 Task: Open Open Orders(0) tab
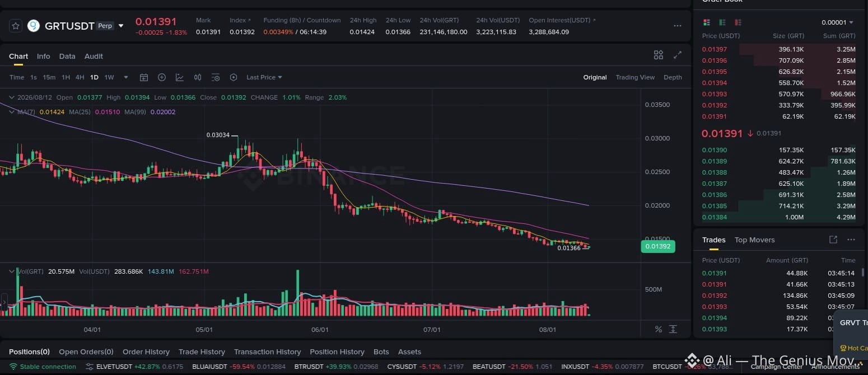[86, 351]
